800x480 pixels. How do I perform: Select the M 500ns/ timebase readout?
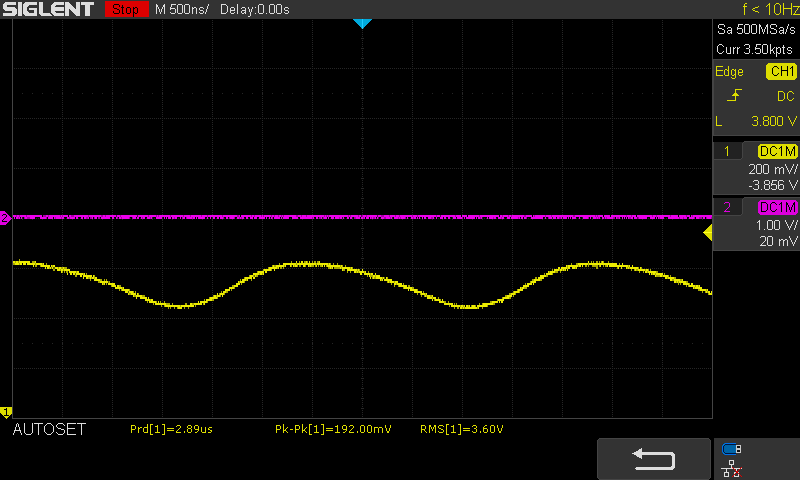(182, 9)
